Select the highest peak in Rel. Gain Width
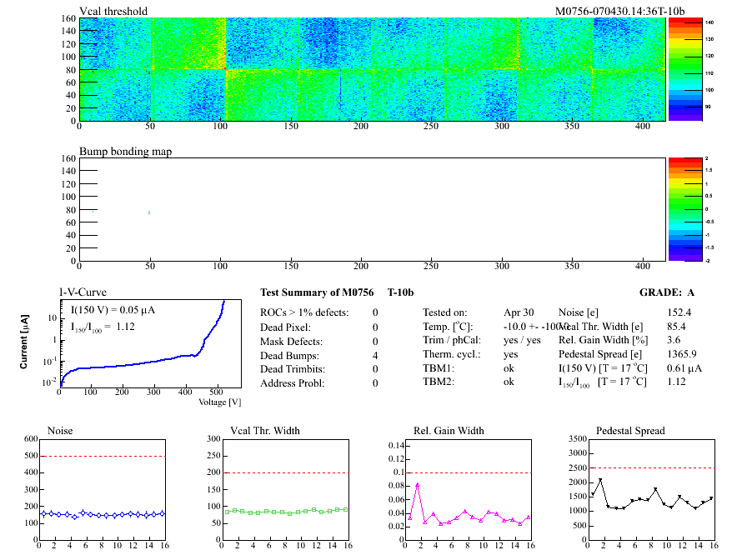The image size is (747, 560). tap(417, 485)
